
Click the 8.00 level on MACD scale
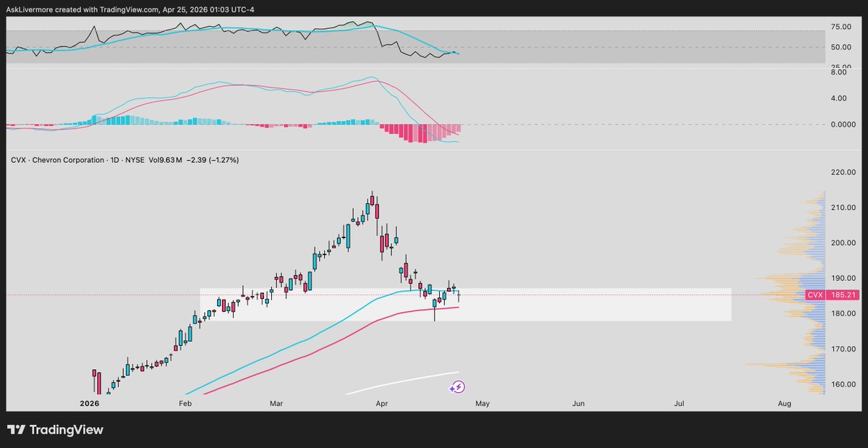coord(839,72)
